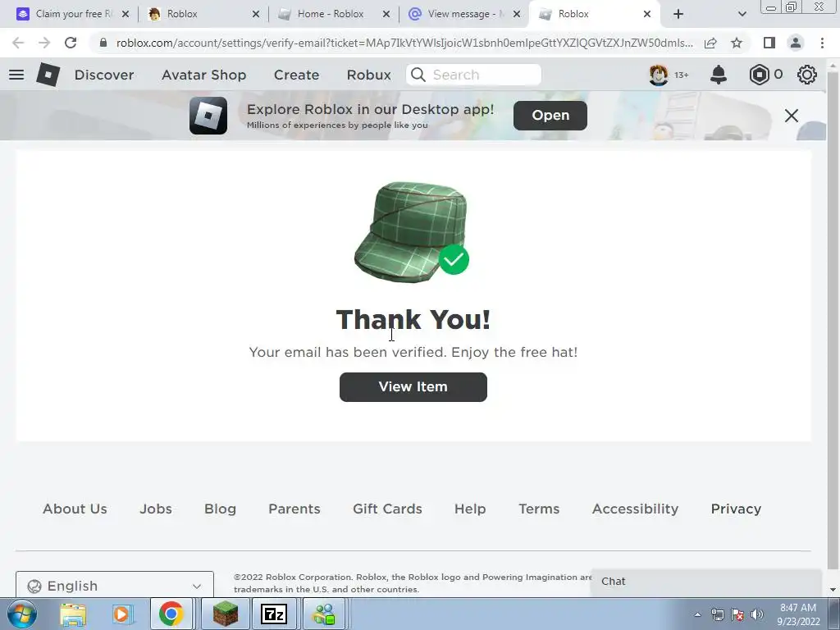Open the 7-Zip taskbar icon
This screenshot has height=630, width=840.
coord(274,614)
